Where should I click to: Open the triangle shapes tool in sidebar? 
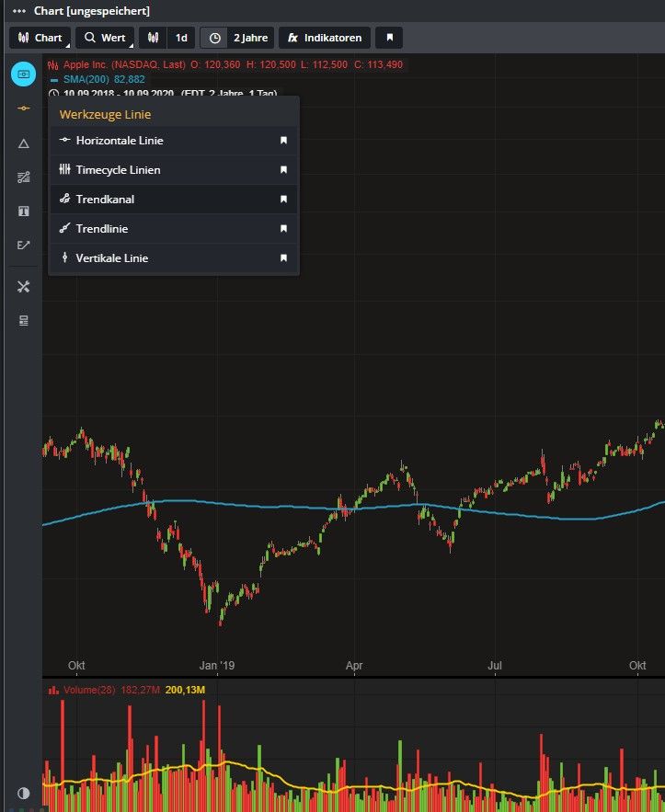coord(24,143)
